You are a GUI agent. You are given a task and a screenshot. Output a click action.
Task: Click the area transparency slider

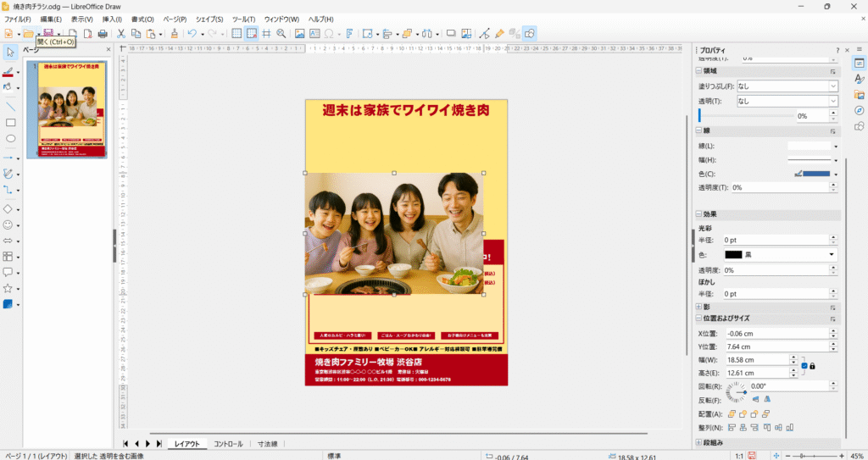(x=746, y=116)
